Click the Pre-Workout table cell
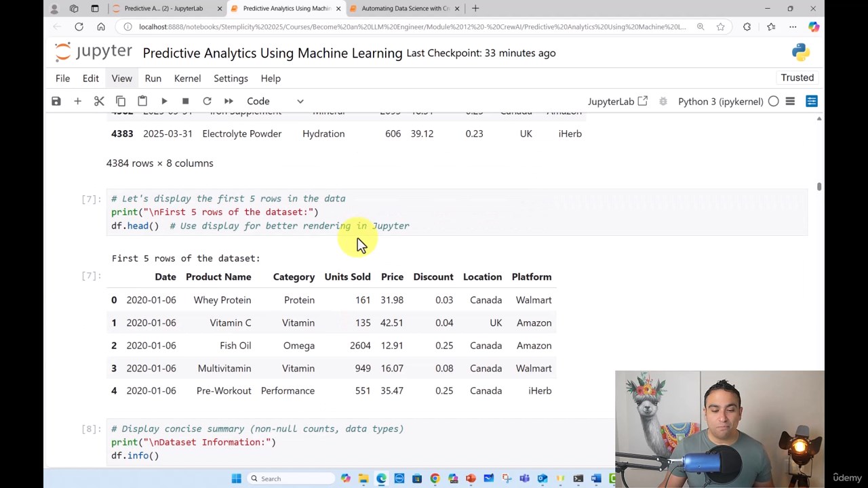 tap(224, 390)
